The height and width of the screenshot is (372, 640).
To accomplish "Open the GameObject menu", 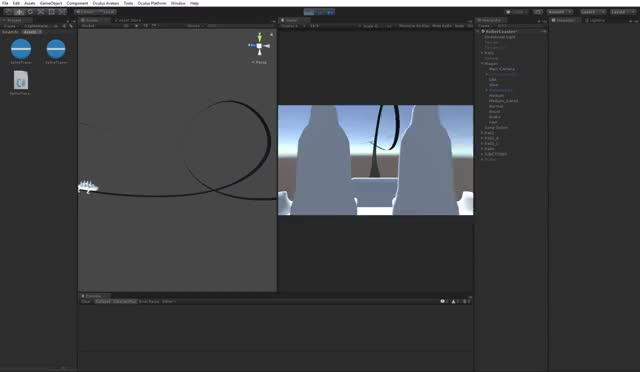I will coord(51,3).
